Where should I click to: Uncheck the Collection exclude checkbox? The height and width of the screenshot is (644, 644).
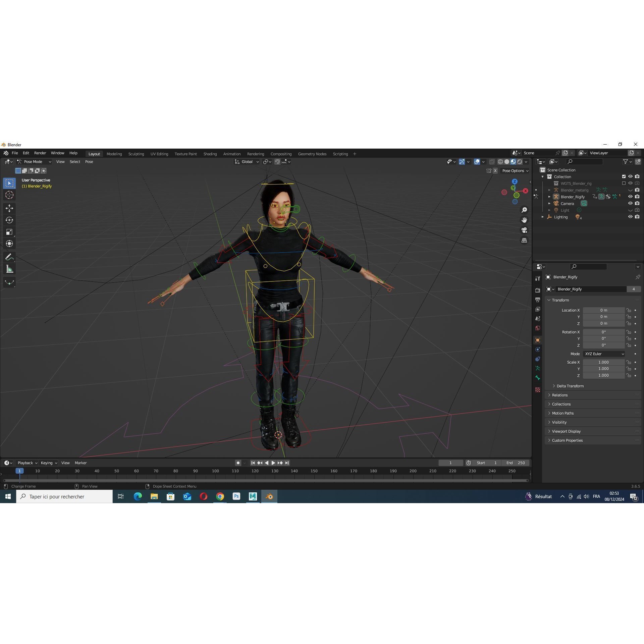(x=624, y=176)
